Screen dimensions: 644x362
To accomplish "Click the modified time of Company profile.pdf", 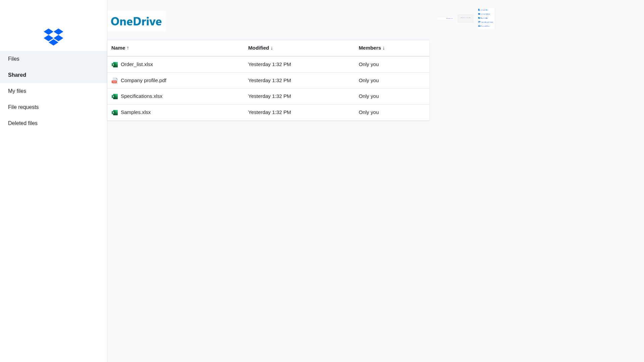I will click(x=270, y=80).
